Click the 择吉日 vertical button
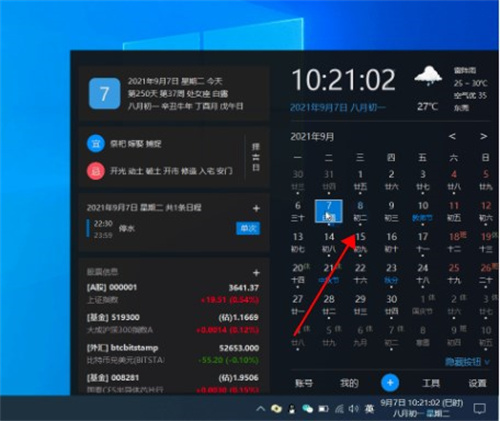The width and height of the screenshot is (500, 421). coord(256,157)
